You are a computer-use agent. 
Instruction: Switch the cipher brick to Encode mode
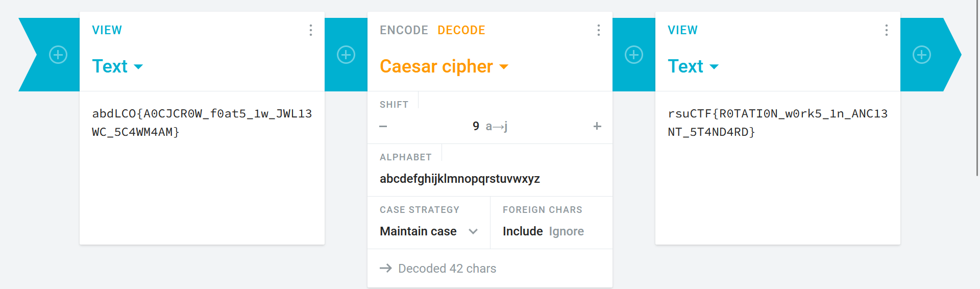(404, 30)
